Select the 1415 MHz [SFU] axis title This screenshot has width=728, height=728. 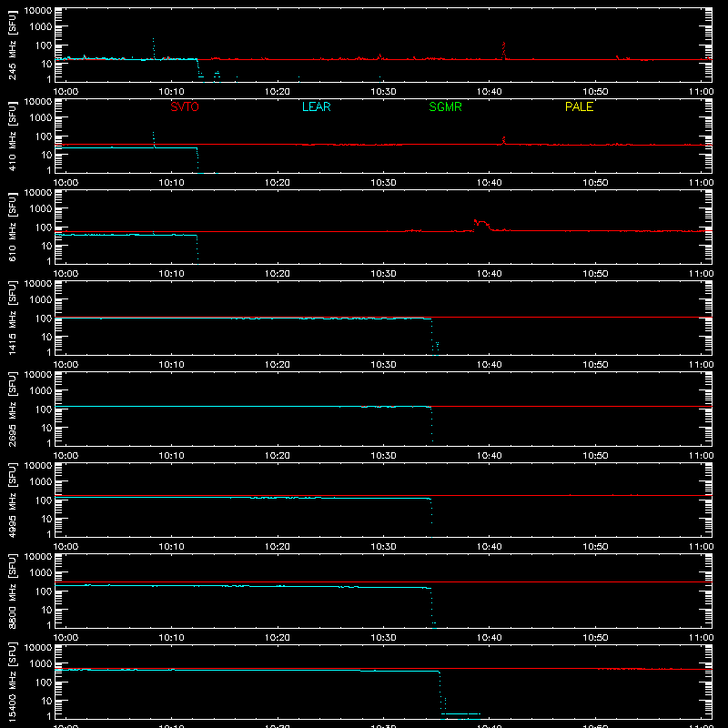point(13,318)
